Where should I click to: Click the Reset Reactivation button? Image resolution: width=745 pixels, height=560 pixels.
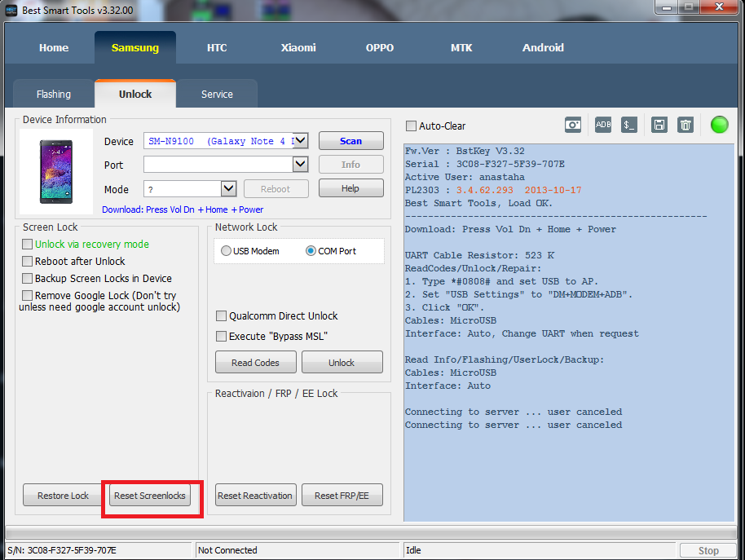coord(256,495)
